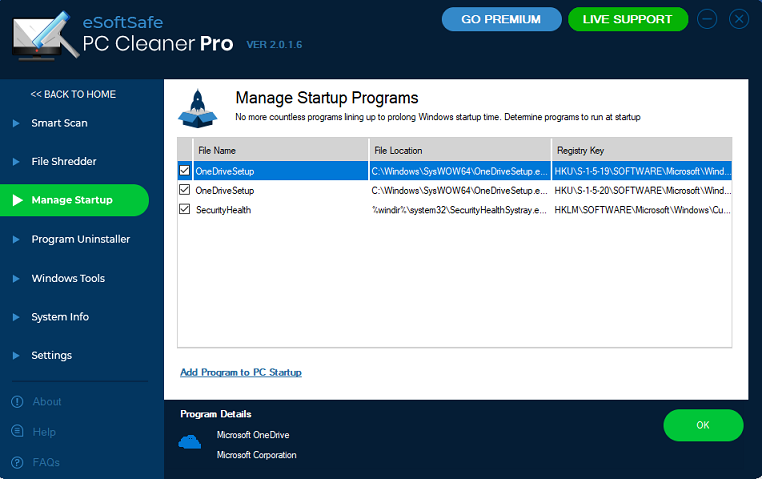
Task: Open the File Shredder section
Action: pyautogui.click(x=64, y=162)
